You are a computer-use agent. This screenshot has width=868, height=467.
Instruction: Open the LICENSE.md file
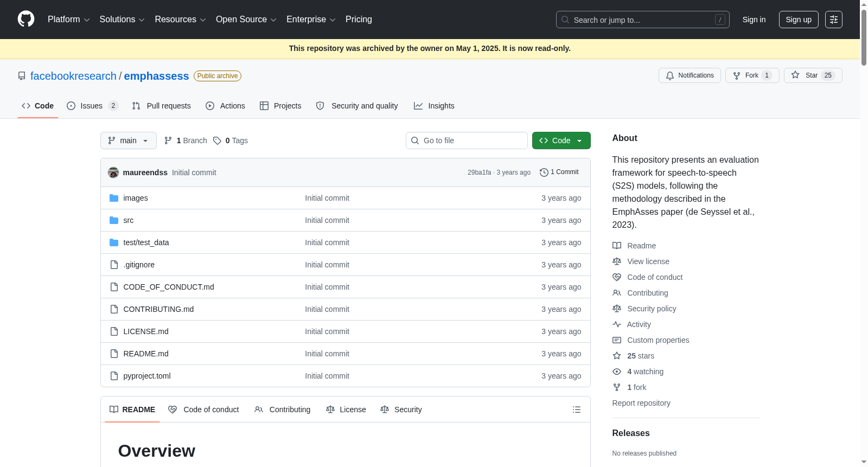pos(146,331)
